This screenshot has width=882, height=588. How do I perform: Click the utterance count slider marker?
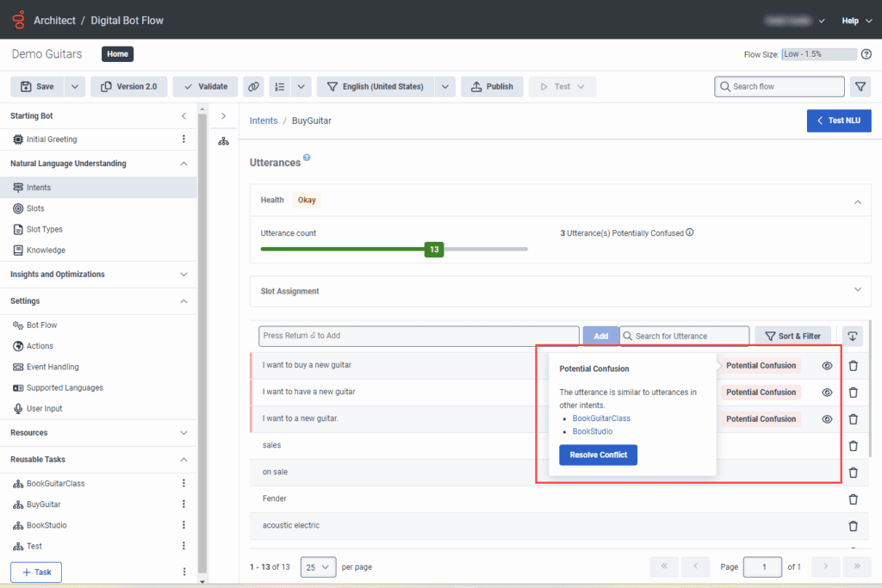[x=434, y=250]
